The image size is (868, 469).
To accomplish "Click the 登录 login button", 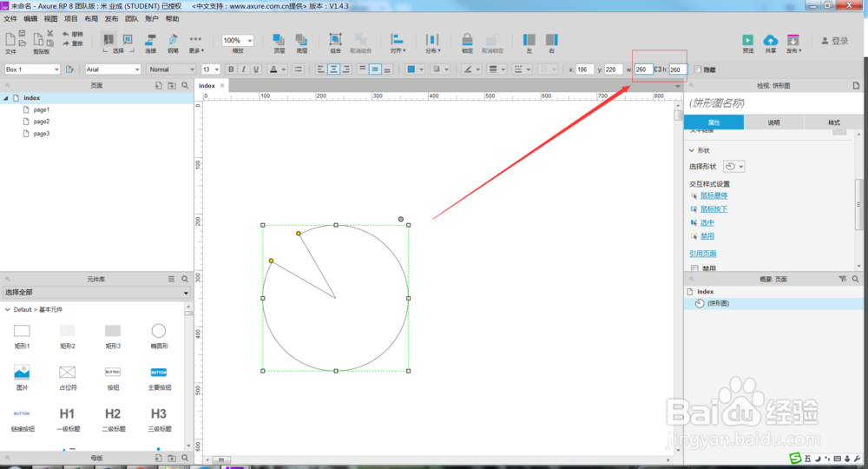I will click(835, 41).
